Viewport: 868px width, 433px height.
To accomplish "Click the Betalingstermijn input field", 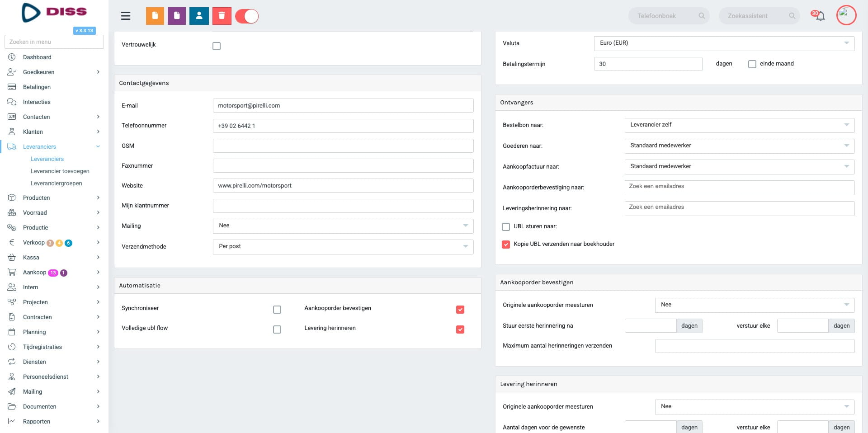I will 648,64.
